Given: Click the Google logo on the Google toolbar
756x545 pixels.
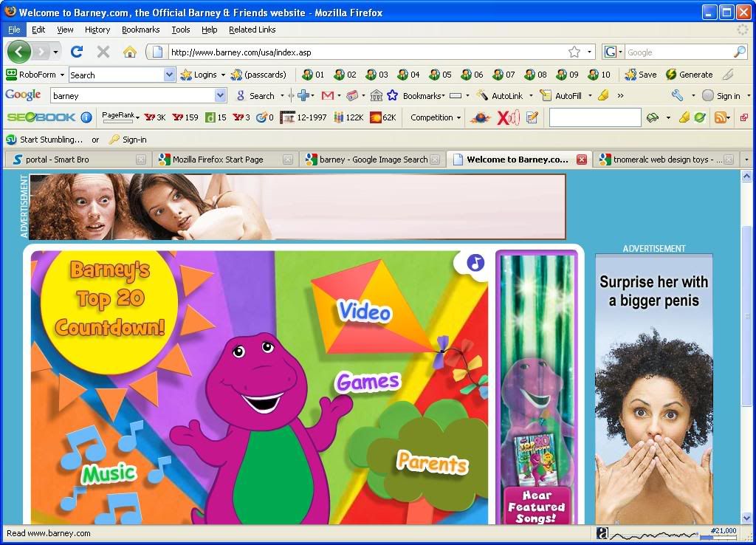Looking at the screenshot, I should coord(23,95).
